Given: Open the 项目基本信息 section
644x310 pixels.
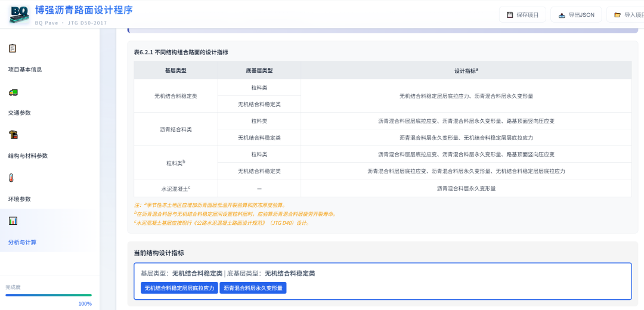Looking at the screenshot, I should (25, 69).
